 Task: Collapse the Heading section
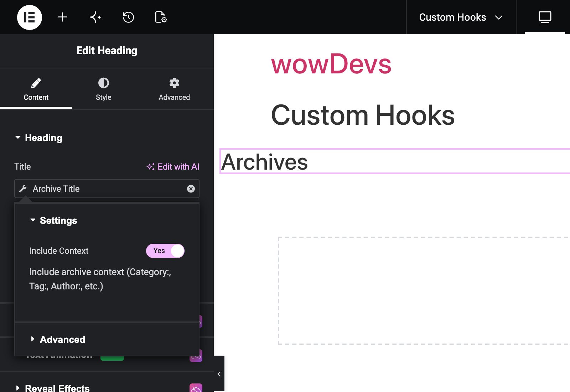[x=39, y=138]
